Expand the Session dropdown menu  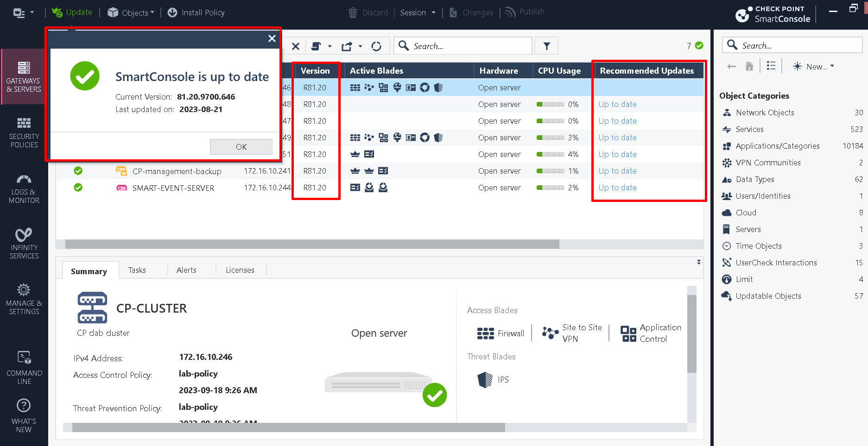418,13
